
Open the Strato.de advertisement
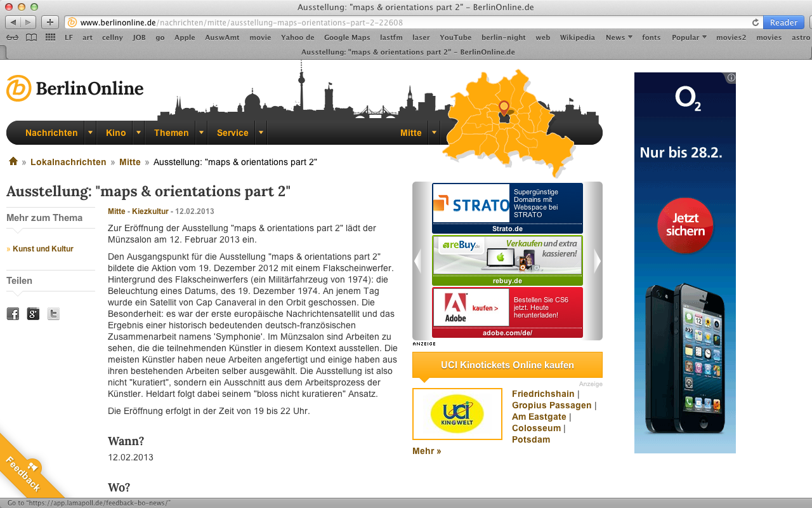507,208
